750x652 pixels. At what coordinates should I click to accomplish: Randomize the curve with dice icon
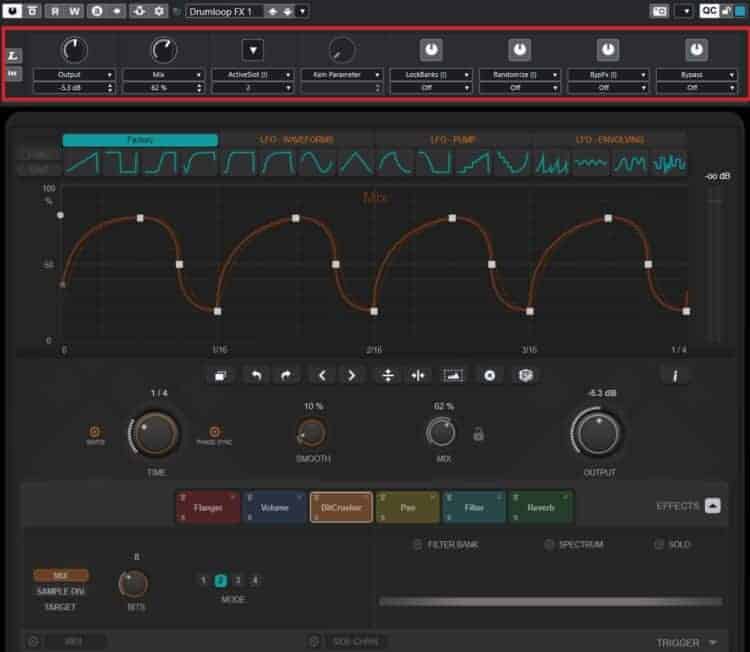pyautogui.click(x=525, y=376)
